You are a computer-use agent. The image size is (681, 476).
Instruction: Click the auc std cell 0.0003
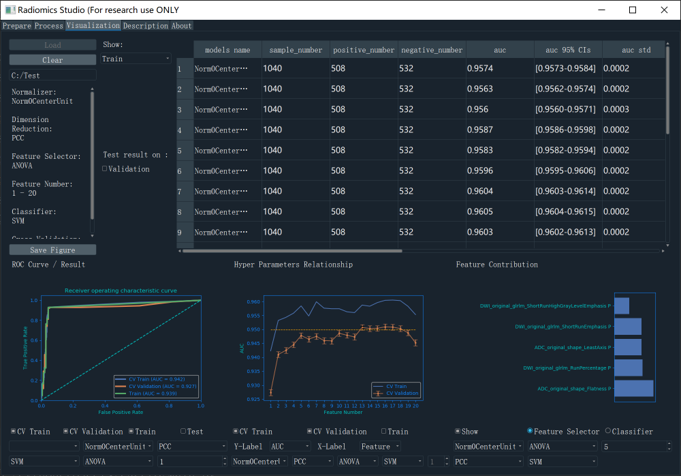pyautogui.click(x=634, y=109)
